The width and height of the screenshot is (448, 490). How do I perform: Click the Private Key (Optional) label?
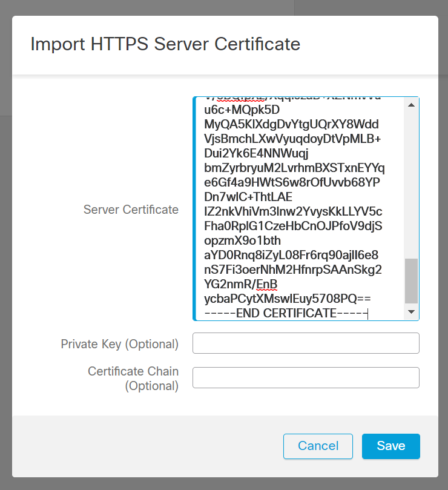[x=119, y=344]
